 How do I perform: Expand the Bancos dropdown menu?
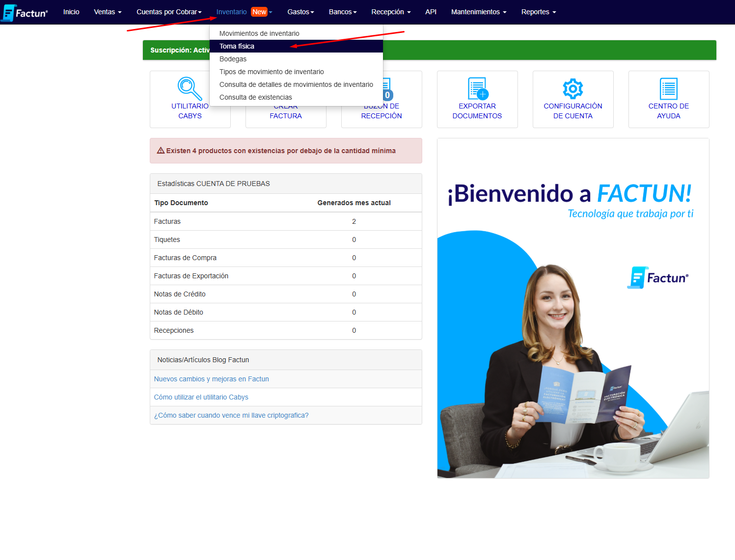coord(343,12)
